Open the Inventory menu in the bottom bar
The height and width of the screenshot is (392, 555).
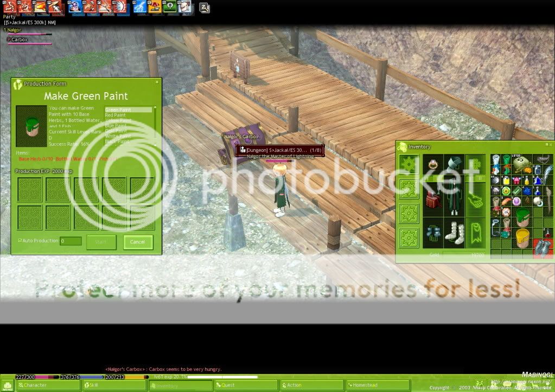181,385
